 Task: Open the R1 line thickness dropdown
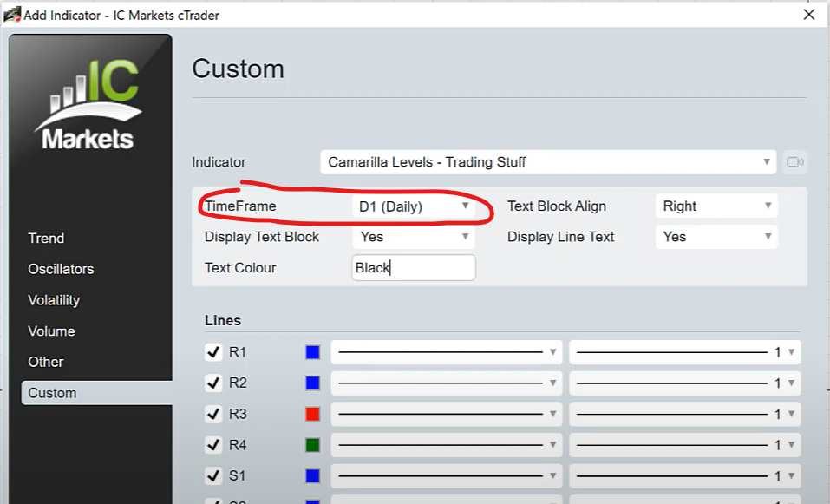click(x=685, y=352)
